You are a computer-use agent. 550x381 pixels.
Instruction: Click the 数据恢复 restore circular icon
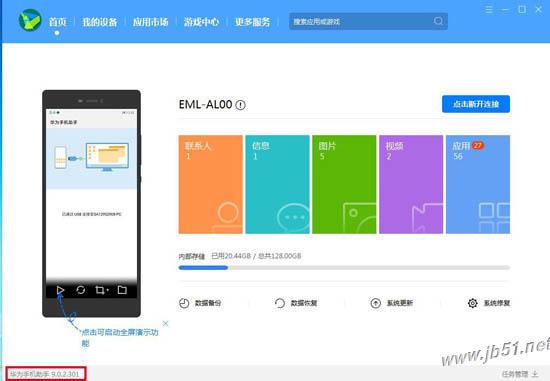[x=280, y=303]
